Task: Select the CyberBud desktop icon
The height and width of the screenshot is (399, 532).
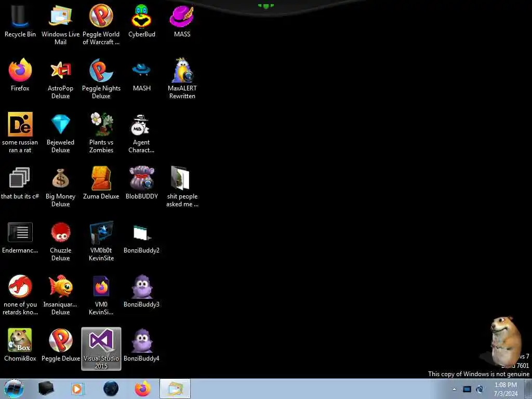Action: (142, 21)
